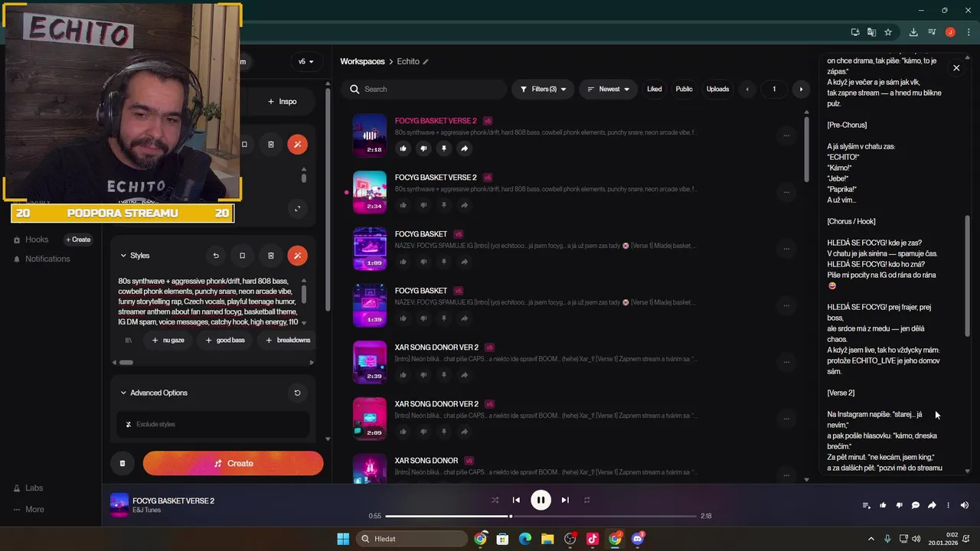980x551 pixels.
Task: Mute the player volume
Action: click(965, 505)
